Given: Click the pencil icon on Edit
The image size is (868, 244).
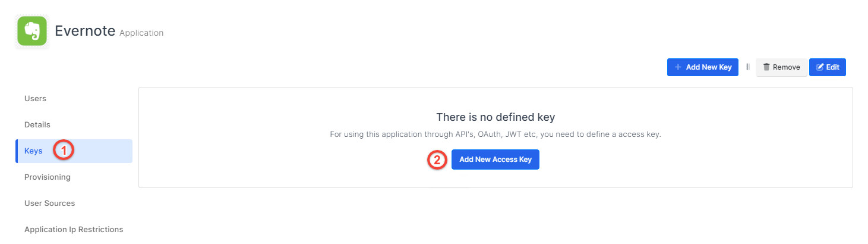Looking at the screenshot, I should click(820, 67).
